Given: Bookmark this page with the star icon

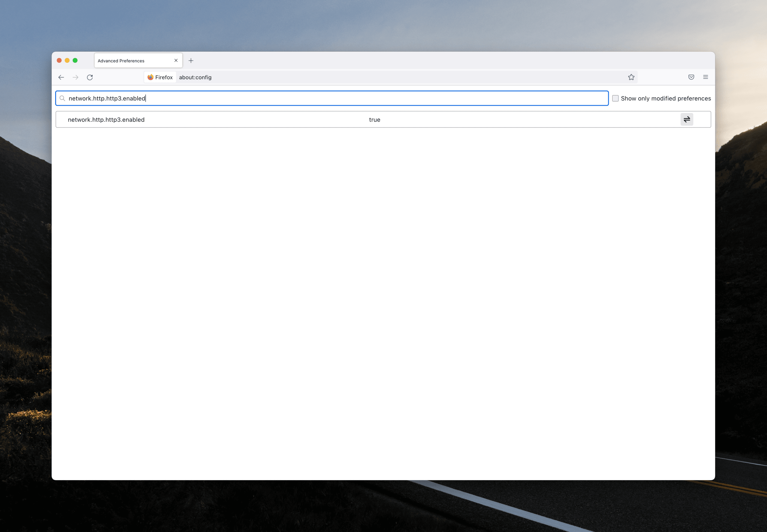Looking at the screenshot, I should pyautogui.click(x=631, y=77).
